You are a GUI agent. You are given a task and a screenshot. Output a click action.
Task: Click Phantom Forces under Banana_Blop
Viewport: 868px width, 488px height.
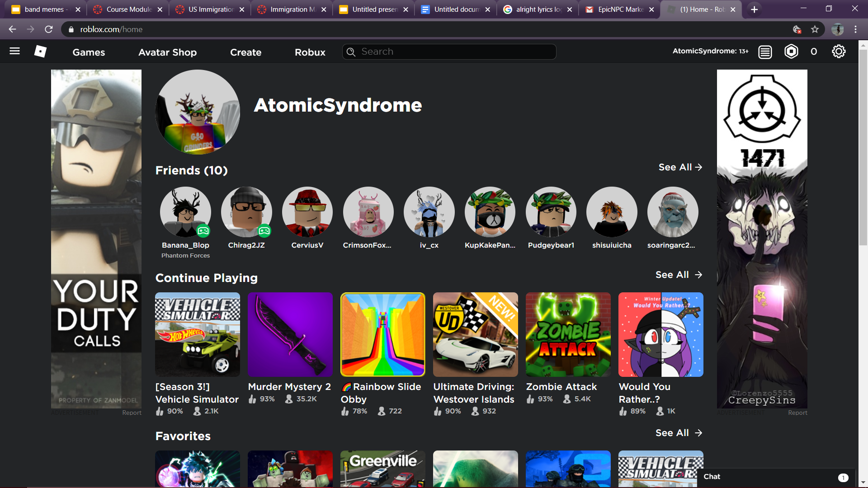coord(185,256)
